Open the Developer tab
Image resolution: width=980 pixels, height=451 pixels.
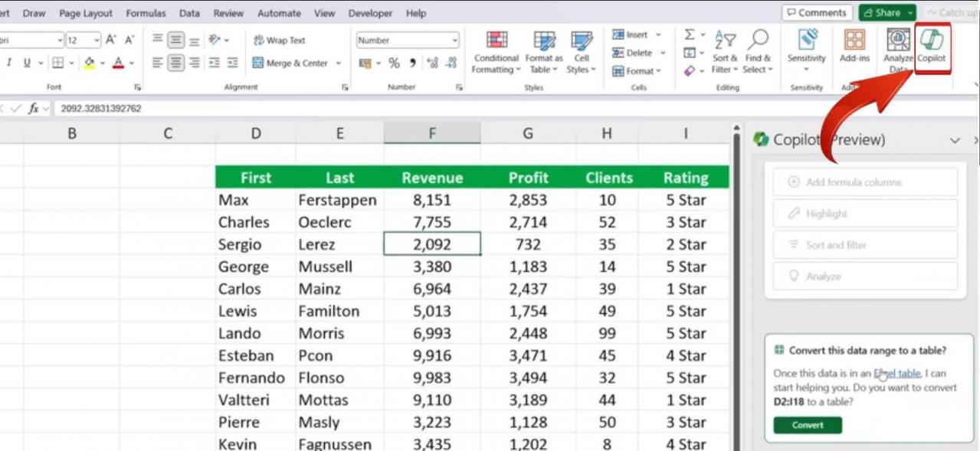coord(370,12)
